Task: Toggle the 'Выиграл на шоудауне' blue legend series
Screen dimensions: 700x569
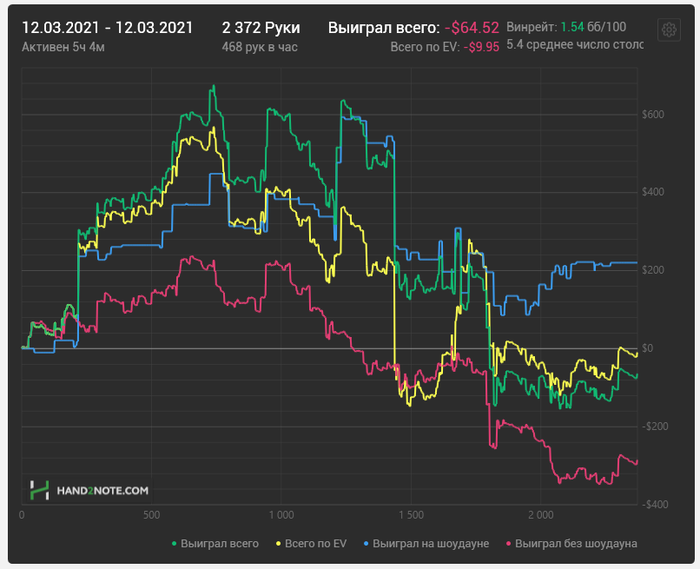Action: point(426,544)
